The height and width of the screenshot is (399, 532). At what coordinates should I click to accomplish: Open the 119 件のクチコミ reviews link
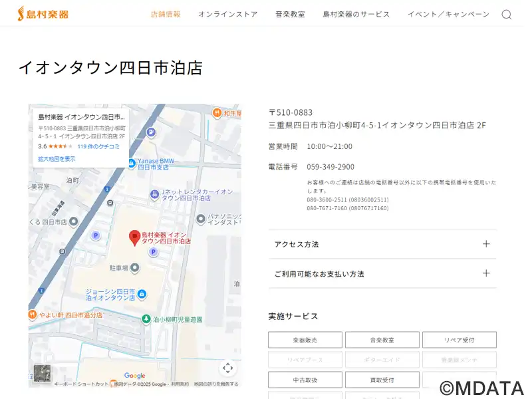pyautogui.click(x=98, y=146)
